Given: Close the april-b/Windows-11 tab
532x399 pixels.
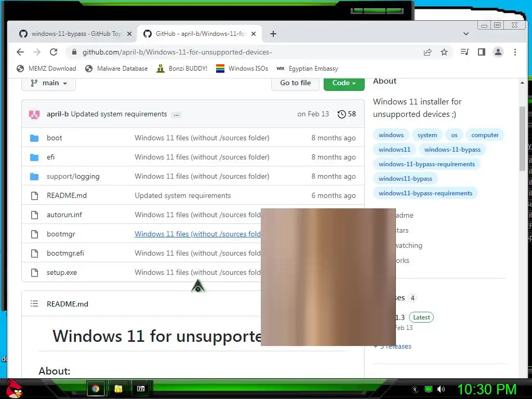Looking at the screenshot, I should 254,34.
